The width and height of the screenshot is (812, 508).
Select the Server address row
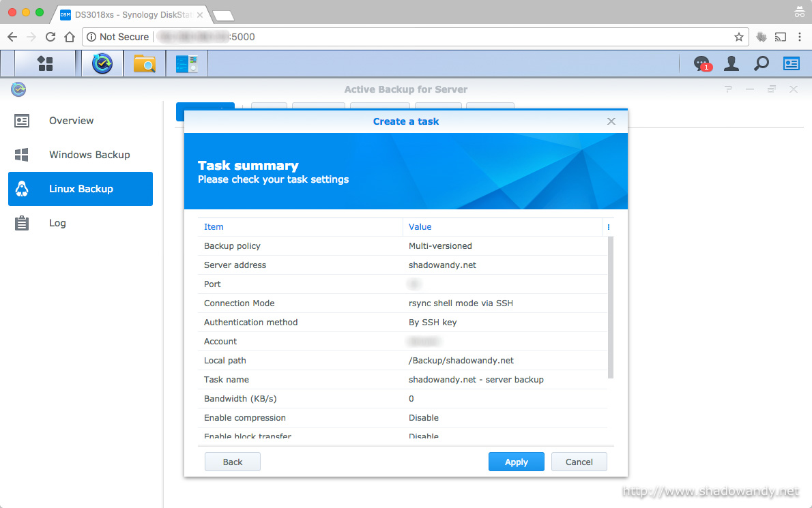click(403, 265)
